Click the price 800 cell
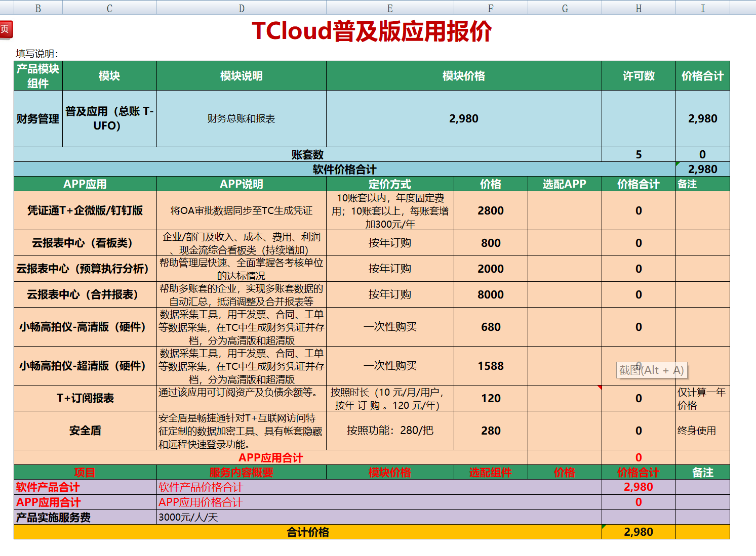Viewport: 756px width, 556px height. pyautogui.click(x=491, y=243)
